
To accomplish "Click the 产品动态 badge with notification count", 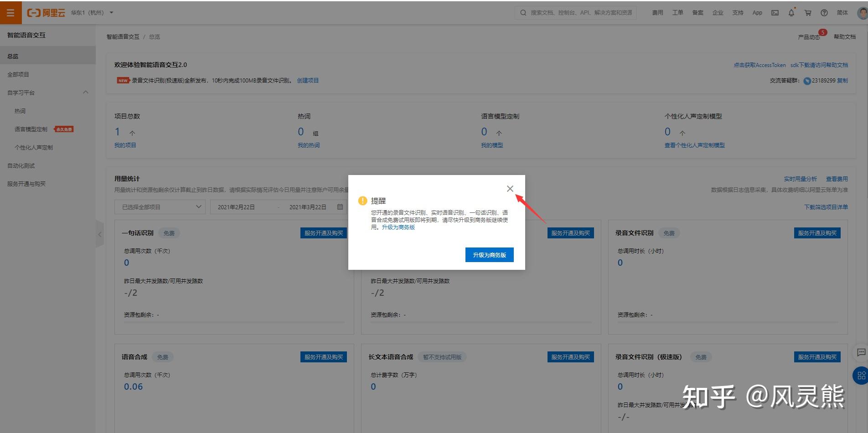I will pos(809,36).
